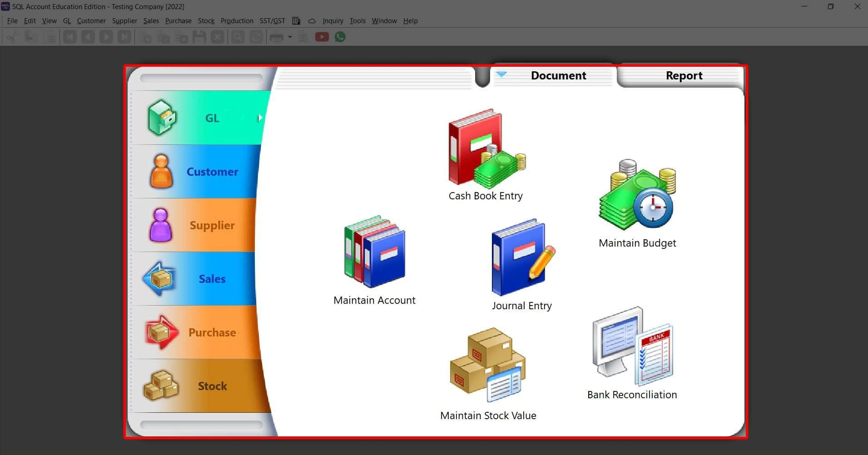The image size is (868, 455).
Task: Click the top sidebar scroll bar
Action: 202,78
